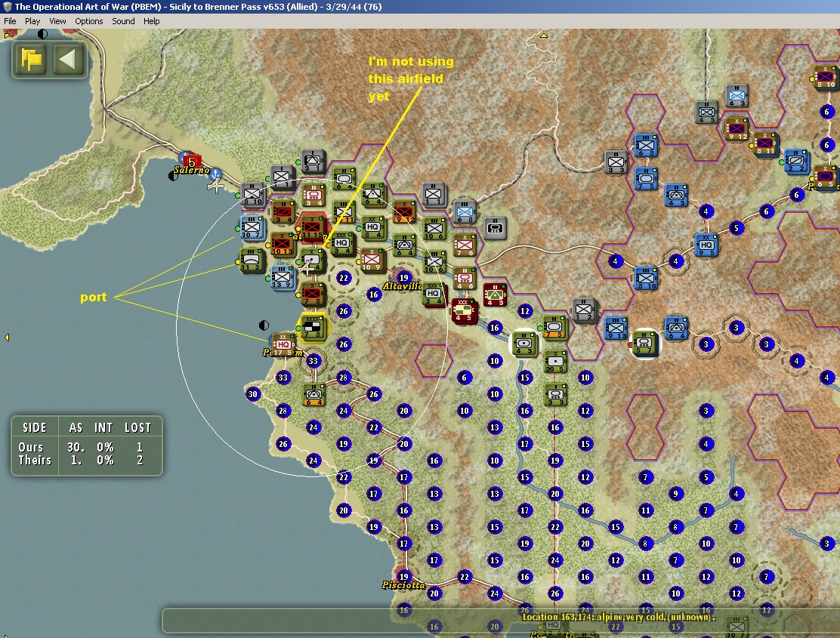Select the gray artillery unit rated 3-1
This screenshot has height=638, width=840.
coord(313,161)
